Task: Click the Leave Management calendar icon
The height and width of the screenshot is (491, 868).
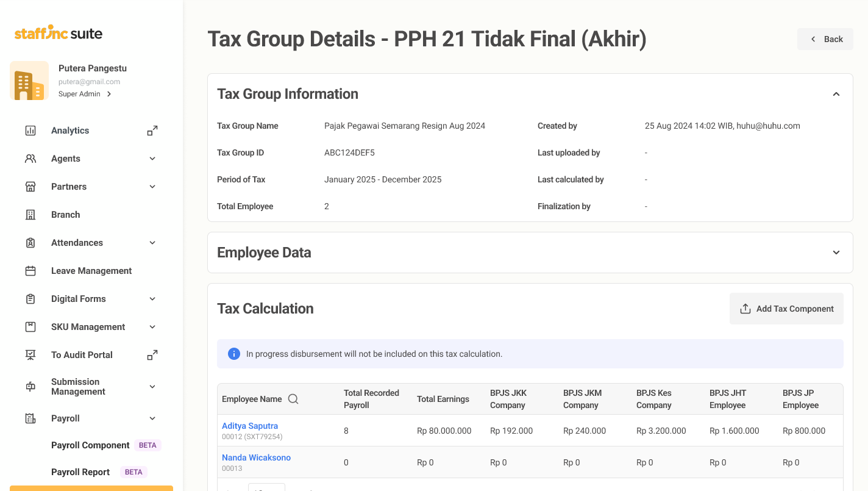Action: point(30,271)
